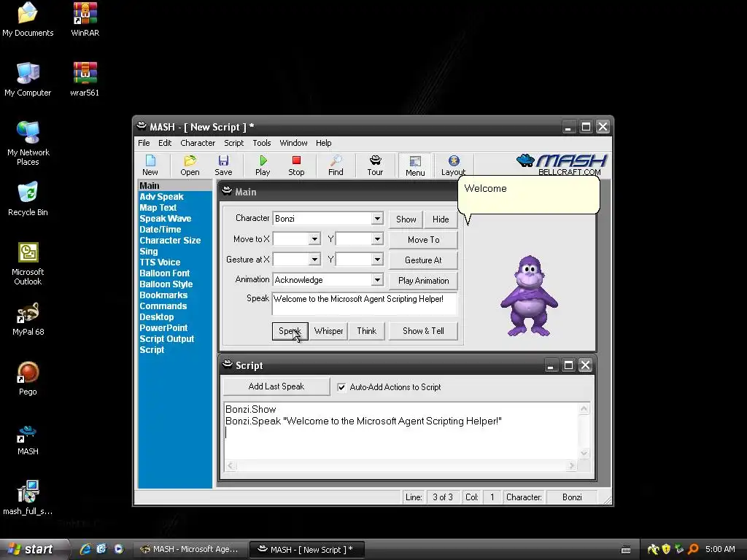Select Character Size in the sidebar
747x560 pixels.
(170, 241)
